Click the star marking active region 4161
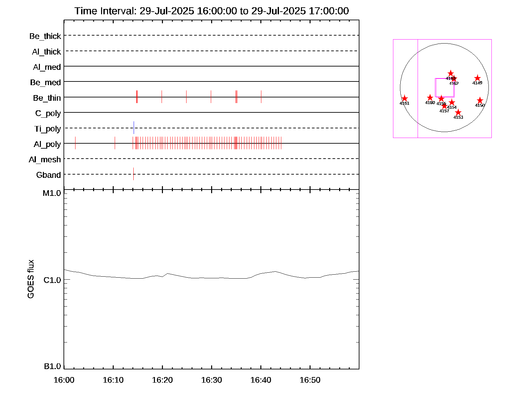Screen dimensions: 532x399 click(x=404, y=98)
